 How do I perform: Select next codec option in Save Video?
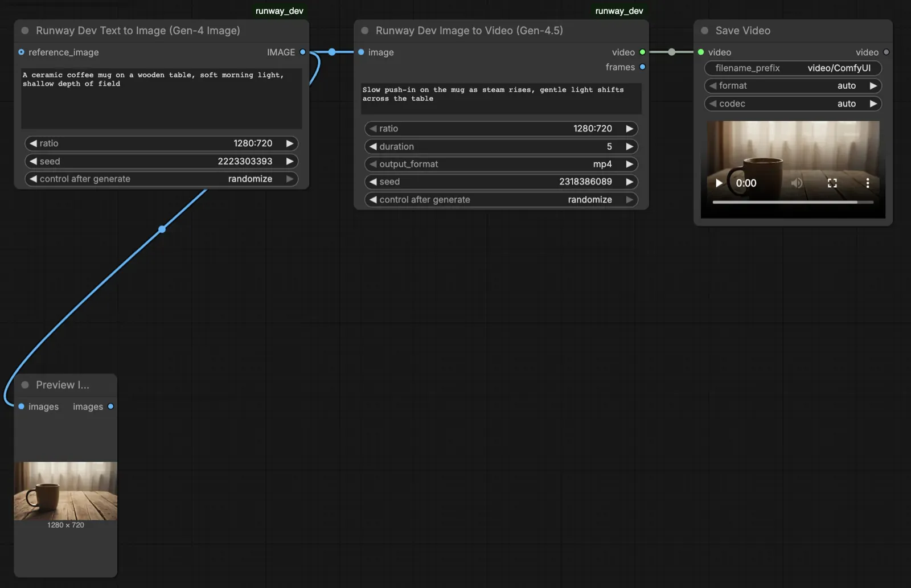pyautogui.click(x=873, y=104)
